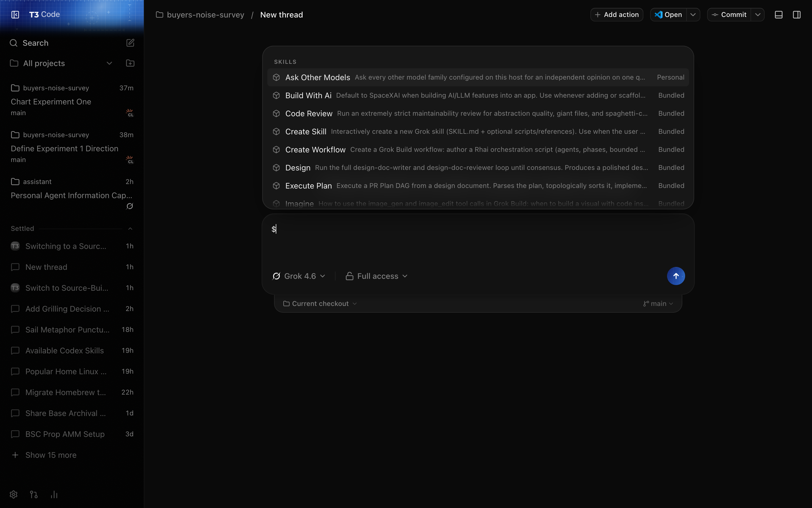
Task: Click the Search magnifier icon
Action: tap(14, 43)
